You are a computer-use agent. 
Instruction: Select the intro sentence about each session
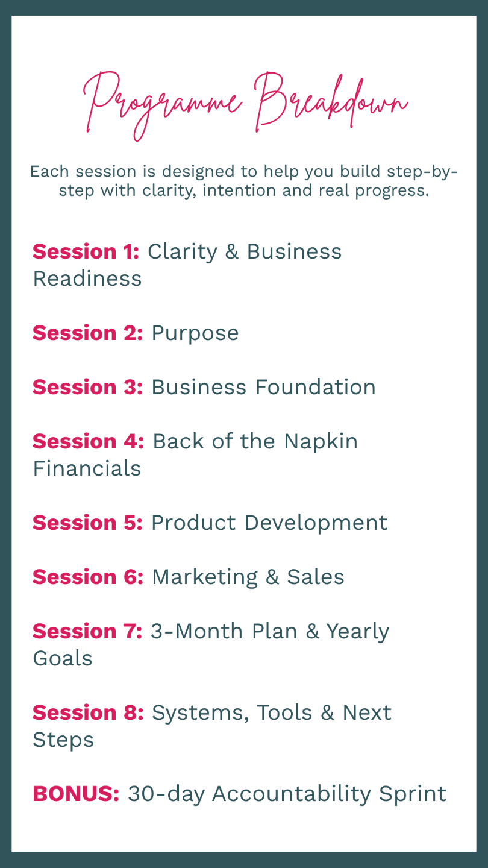click(244, 181)
